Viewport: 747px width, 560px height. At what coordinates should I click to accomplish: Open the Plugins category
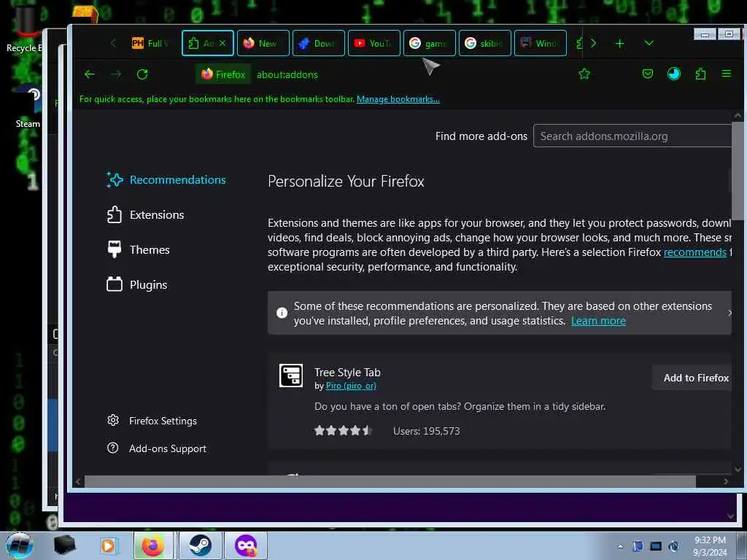coord(136,285)
